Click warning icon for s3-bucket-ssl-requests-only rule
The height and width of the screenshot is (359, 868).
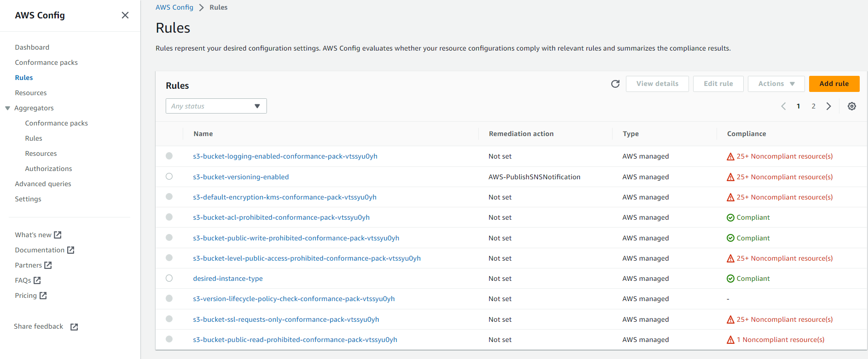(730, 319)
